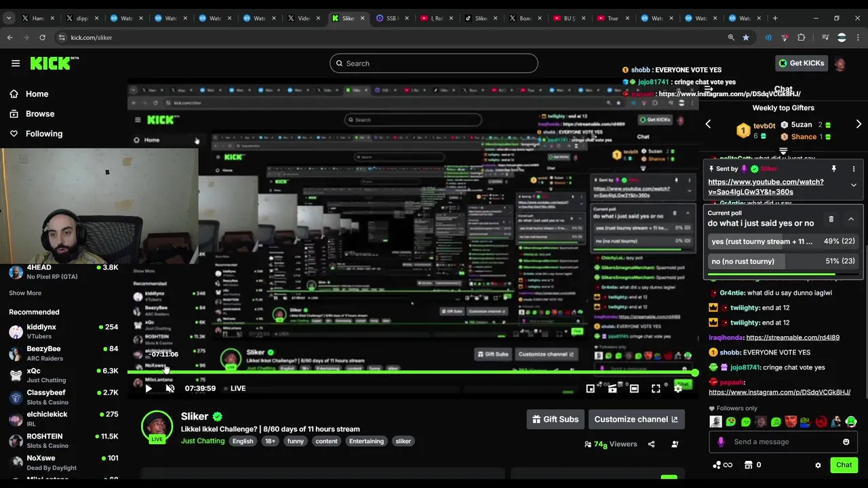Screen dimensions: 868x488
Task: Unpin the pinned message
Action: 833,169
